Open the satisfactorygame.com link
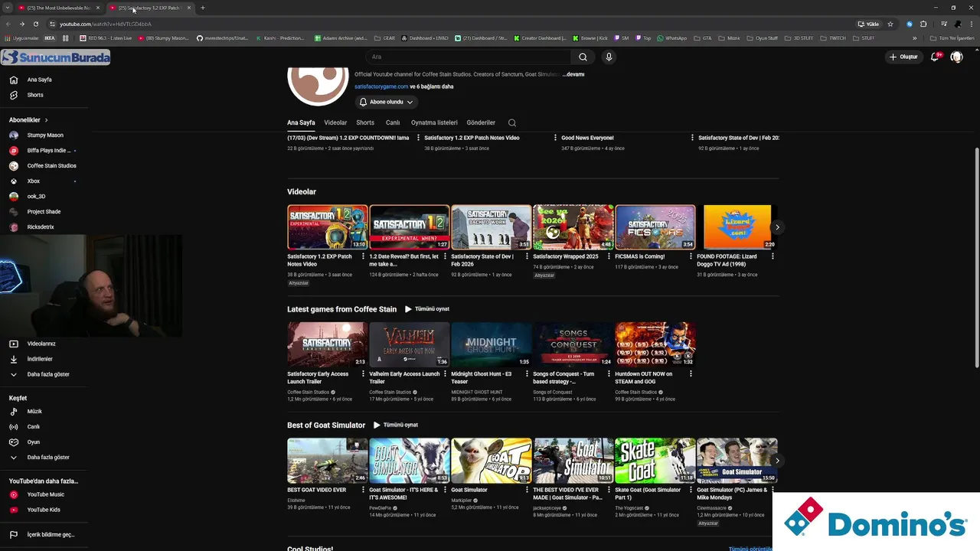The image size is (980, 551). [x=381, y=86]
